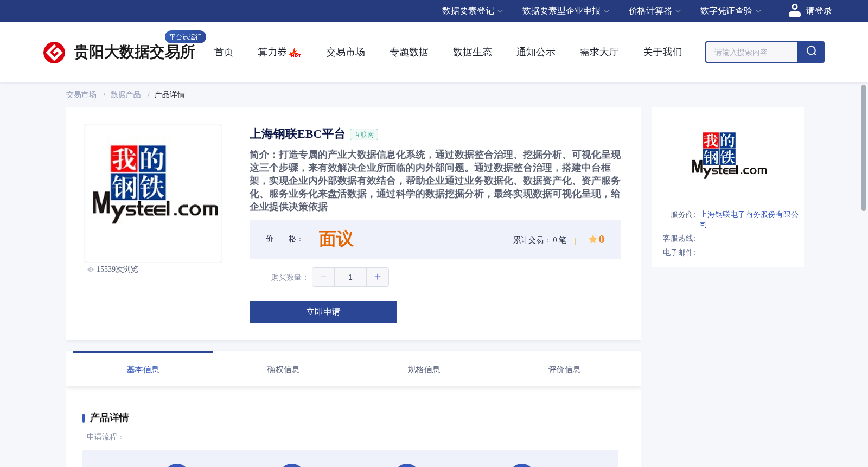Switch to the 评价信息 tab
The image size is (868, 467).
(x=564, y=369)
